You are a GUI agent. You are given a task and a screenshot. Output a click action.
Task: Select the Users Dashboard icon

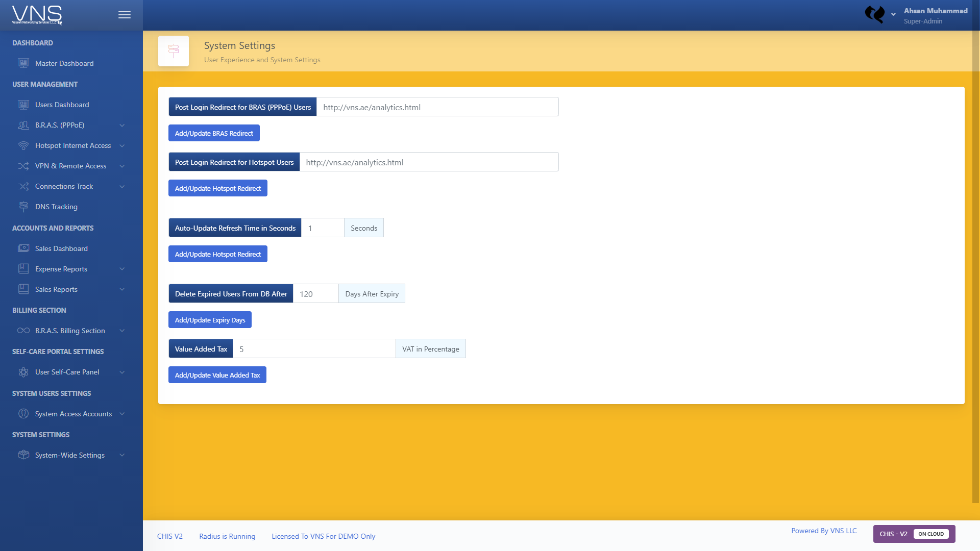coord(23,105)
